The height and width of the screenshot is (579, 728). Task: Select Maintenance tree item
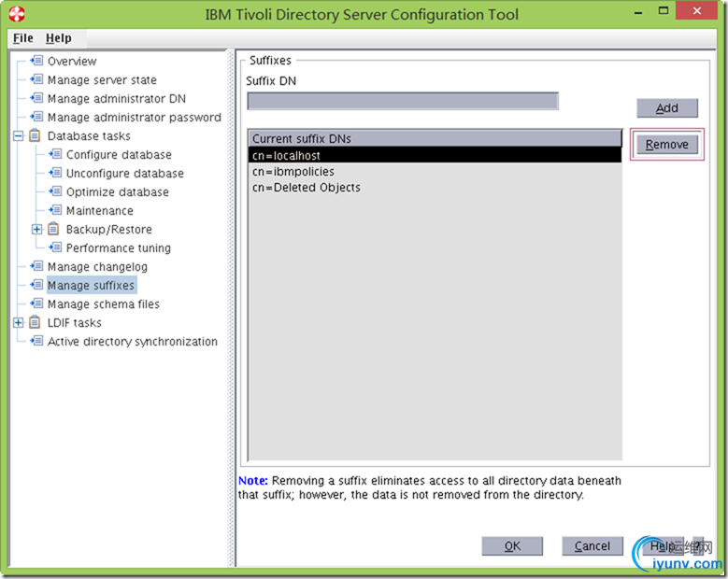(x=100, y=211)
